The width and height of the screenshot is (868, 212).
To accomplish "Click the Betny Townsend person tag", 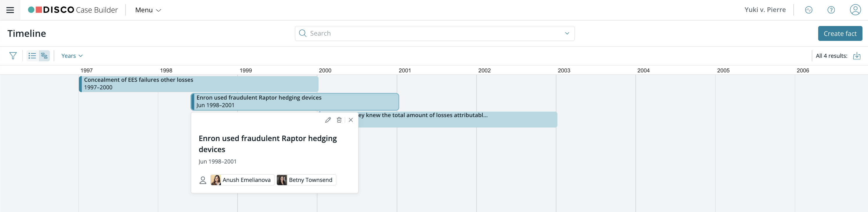I will [306, 180].
